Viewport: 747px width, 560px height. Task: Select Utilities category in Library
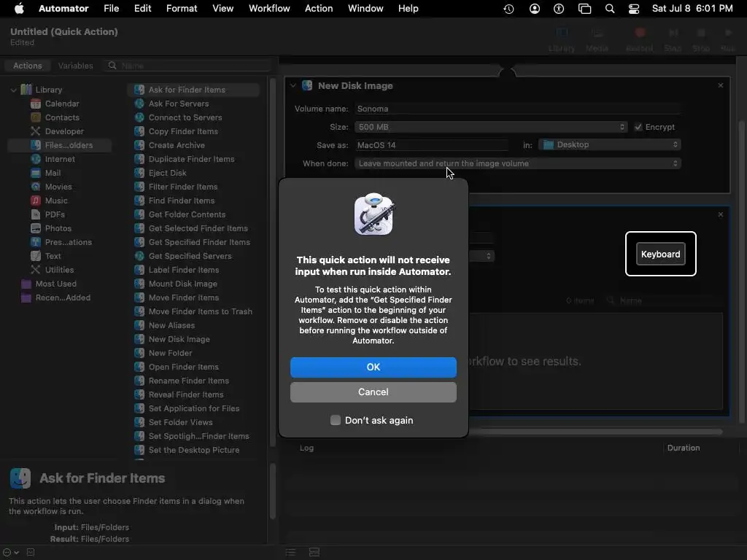pos(59,270)
